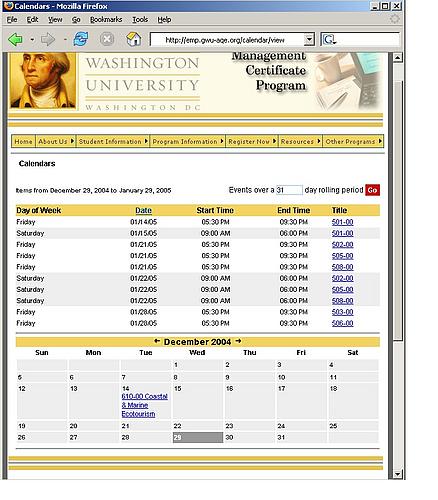Screen dimensions: 438x500
Task: Click the 'Title' column header
Action: pos(339,210)
